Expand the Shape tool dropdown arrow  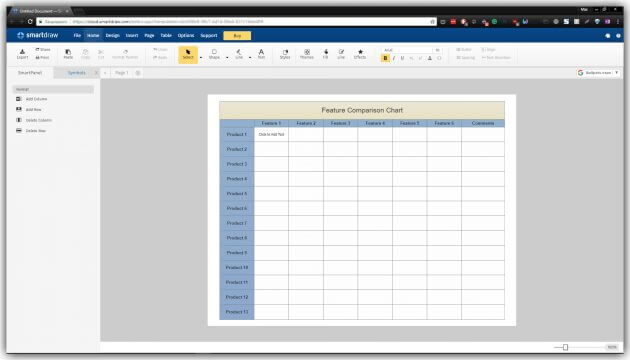227,57
